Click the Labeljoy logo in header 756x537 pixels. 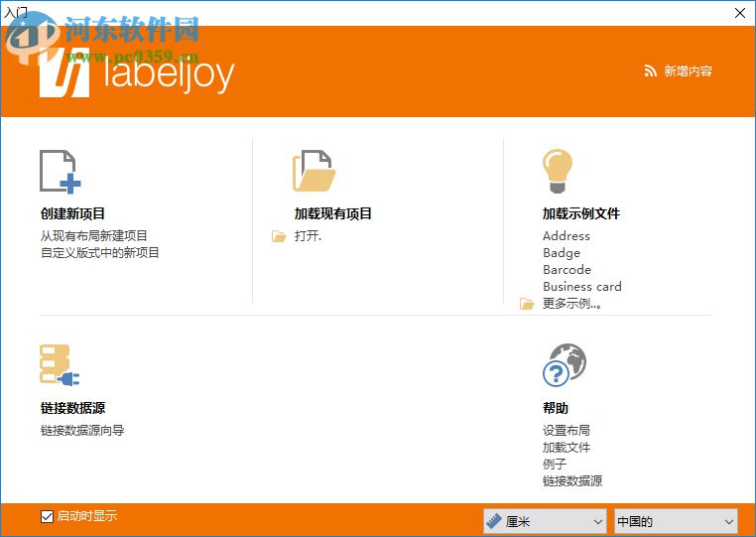click(137, 72)
